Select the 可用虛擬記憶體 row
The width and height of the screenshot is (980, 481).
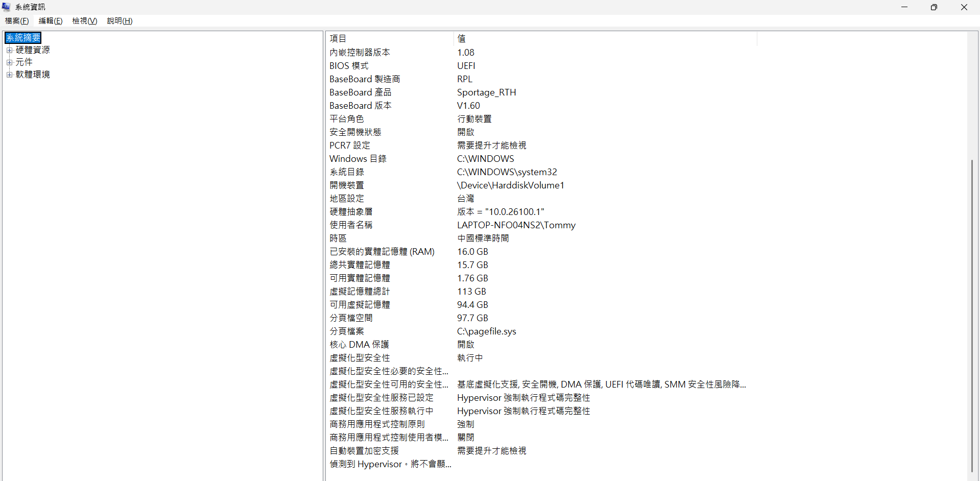(541, 305)
